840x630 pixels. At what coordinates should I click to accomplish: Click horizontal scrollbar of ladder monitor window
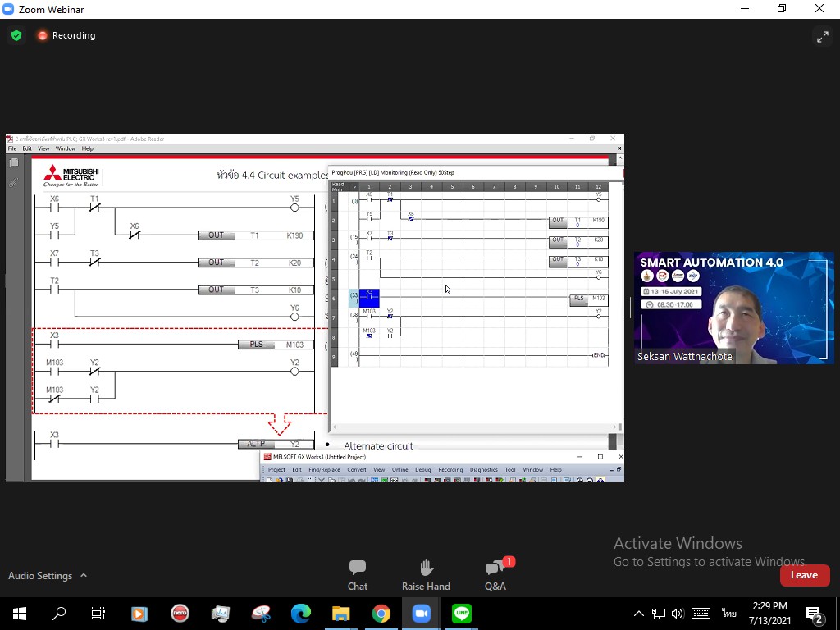[x=474, y=427]
